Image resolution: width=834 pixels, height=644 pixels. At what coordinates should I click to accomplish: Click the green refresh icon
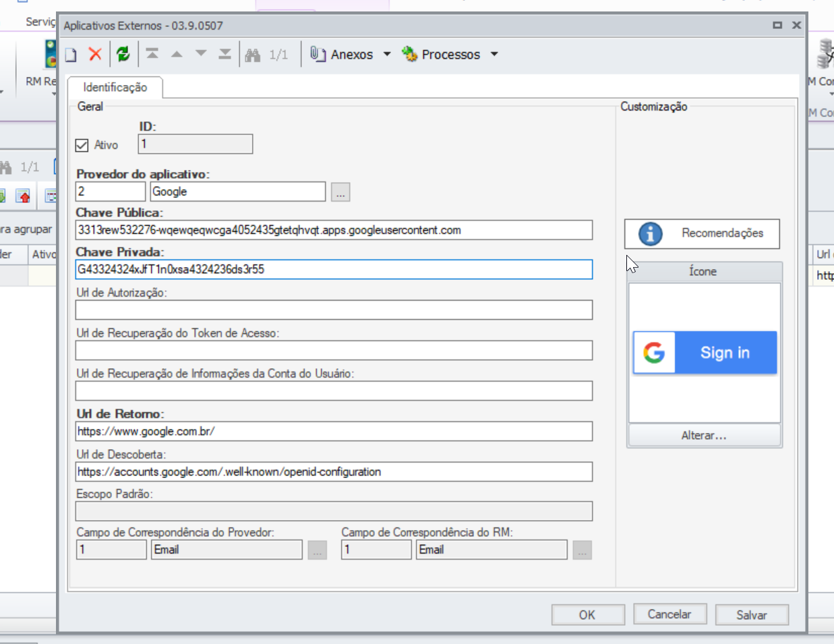pyautogui.click(x=123, y=54)
